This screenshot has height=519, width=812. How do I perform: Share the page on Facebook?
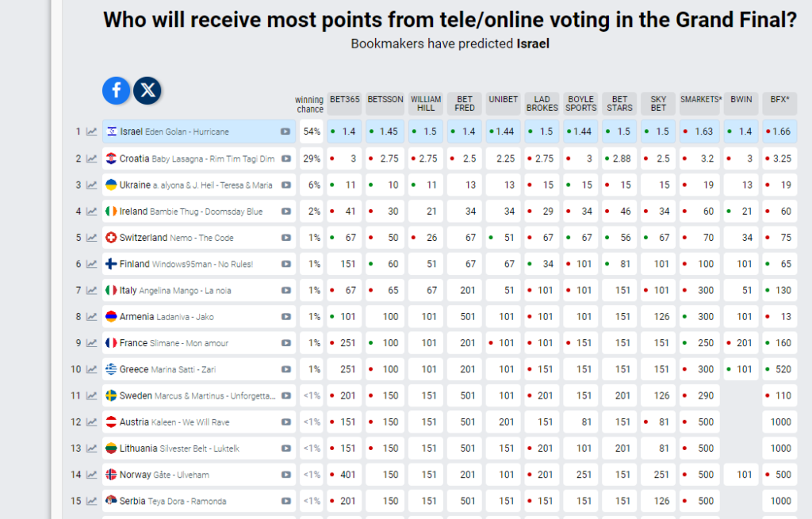(x=116, y=90)
